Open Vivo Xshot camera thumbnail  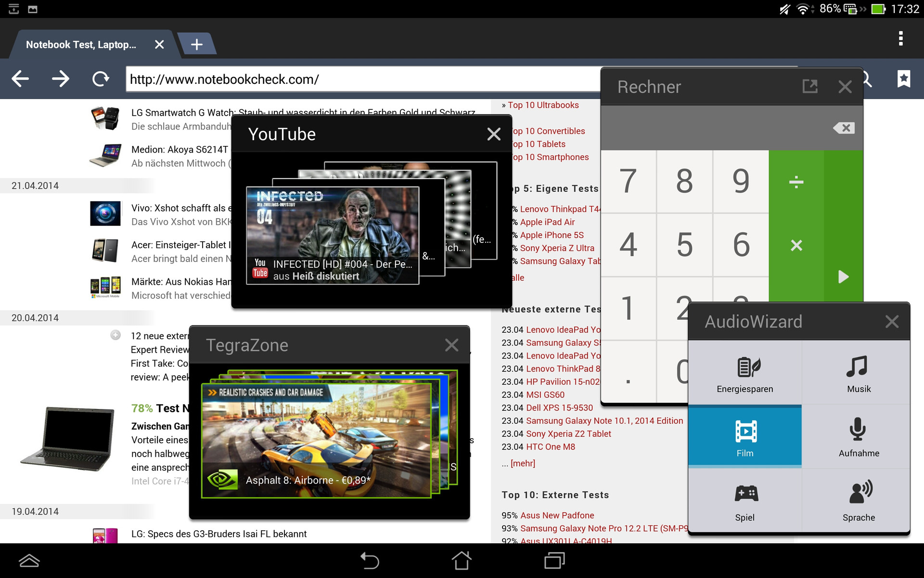[105, 213]
